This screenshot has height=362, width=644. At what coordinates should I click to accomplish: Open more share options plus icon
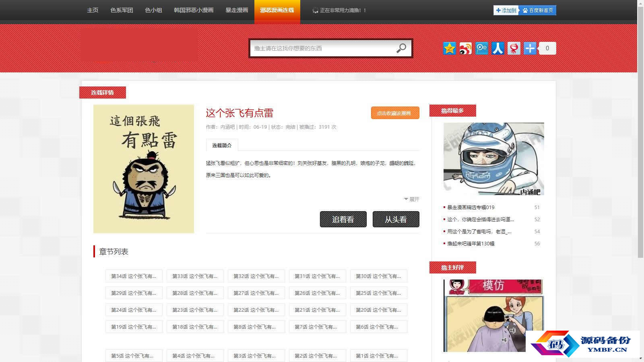(530, 48)
